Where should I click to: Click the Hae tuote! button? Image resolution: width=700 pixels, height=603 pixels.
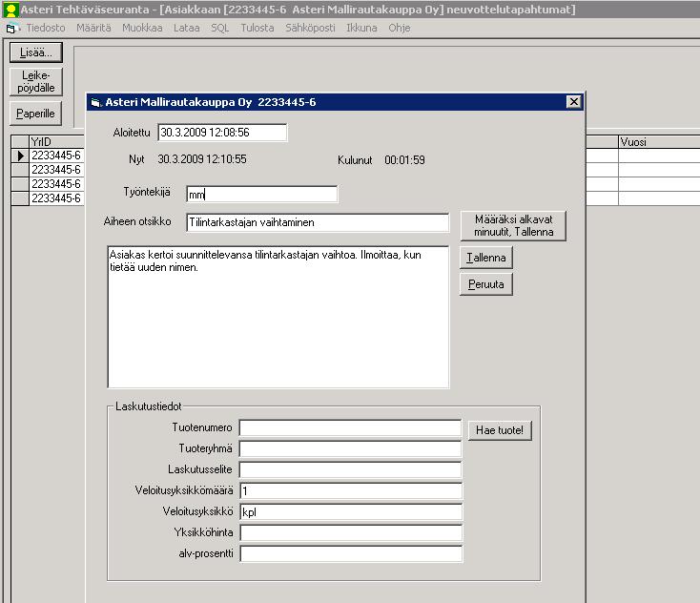pos(500,430)
